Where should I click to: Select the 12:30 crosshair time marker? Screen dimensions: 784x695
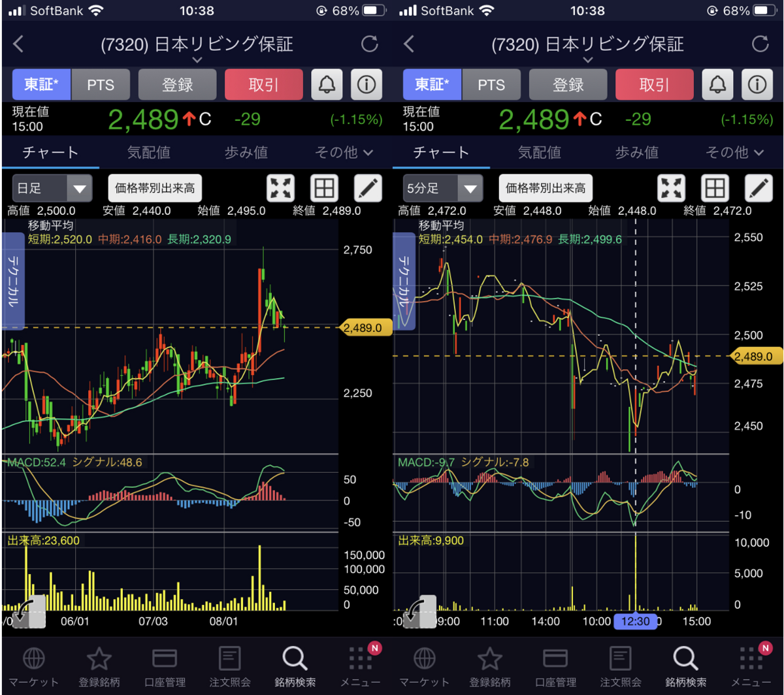(634, 621)
